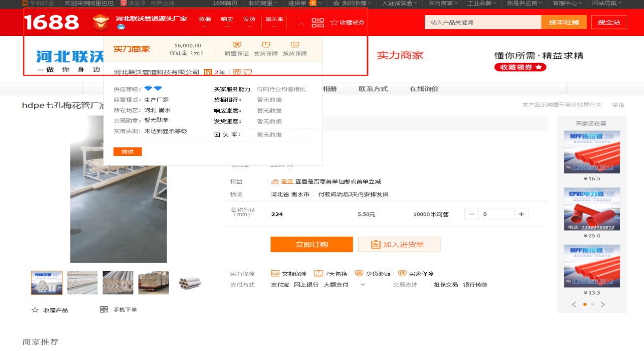This screenshot has height=351, width=644.
Task: Click the star icon next to 我的收藏
Action: click(336, 3)
